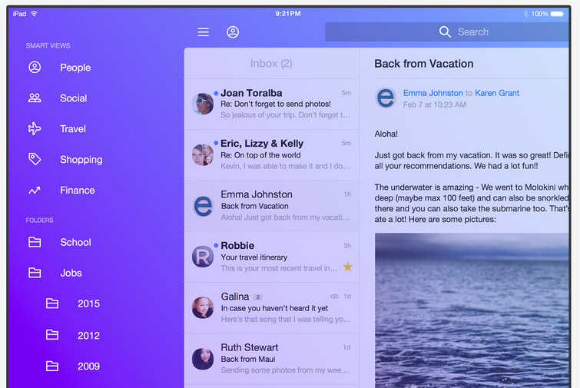Click the Karen Grant recipient link
This screenshot has height=388, width=580.
pyautogui.click(x=497, y=93)
